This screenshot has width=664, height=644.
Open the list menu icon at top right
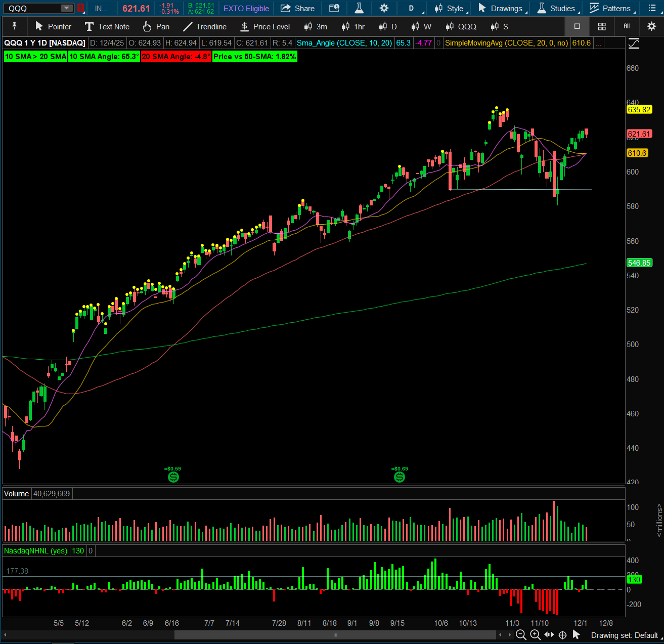point(652,8)
